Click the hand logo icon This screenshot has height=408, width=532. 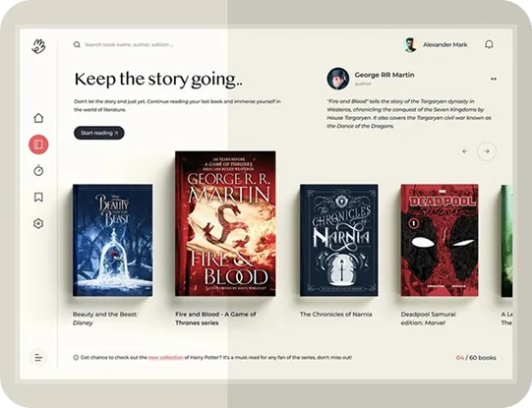(38, 46)
